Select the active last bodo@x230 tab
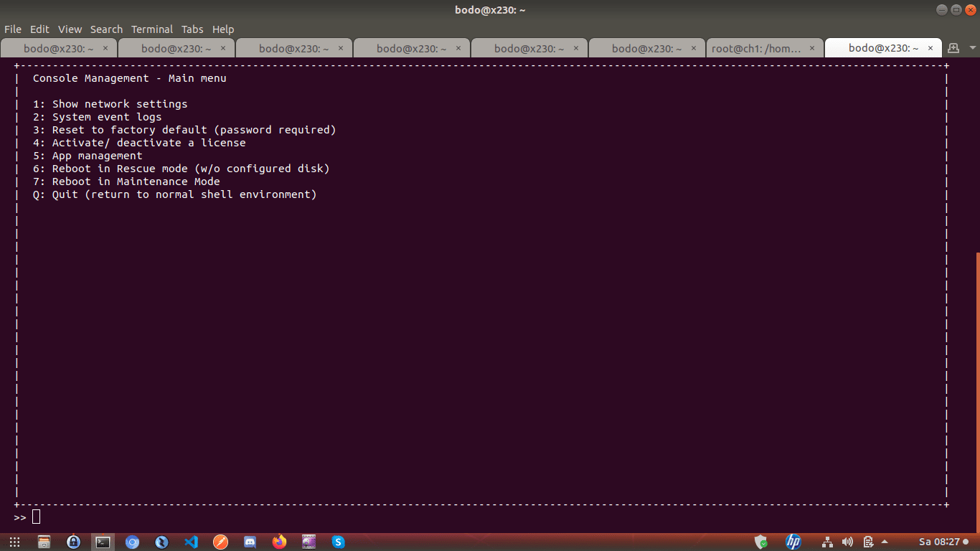The height and width of the screenshot is (551, 980). [884, 48]
